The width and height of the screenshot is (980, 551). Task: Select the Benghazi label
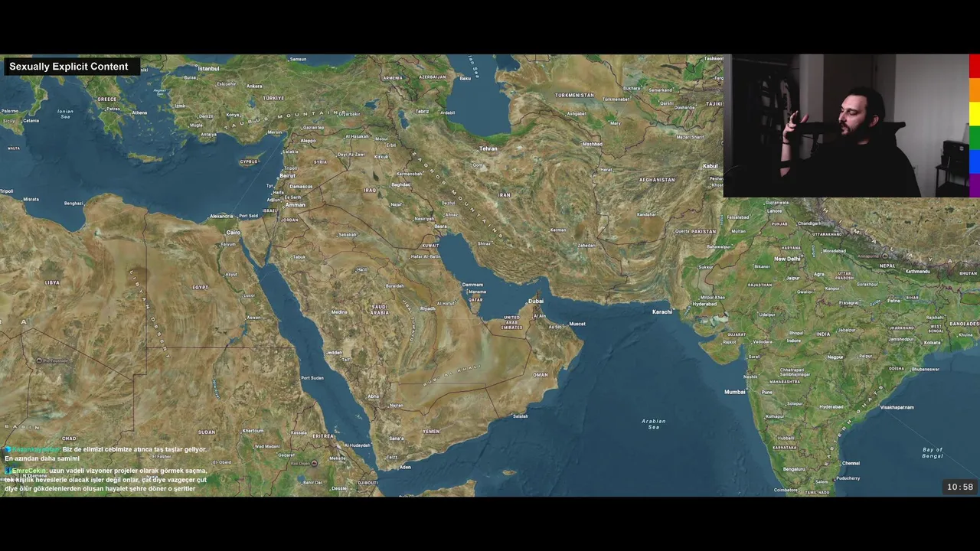pyautogui.click(x=73, y=204)
